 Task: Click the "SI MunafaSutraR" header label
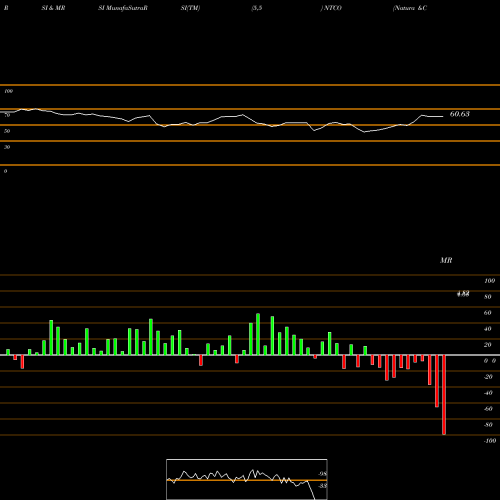[x=123, y=8]
